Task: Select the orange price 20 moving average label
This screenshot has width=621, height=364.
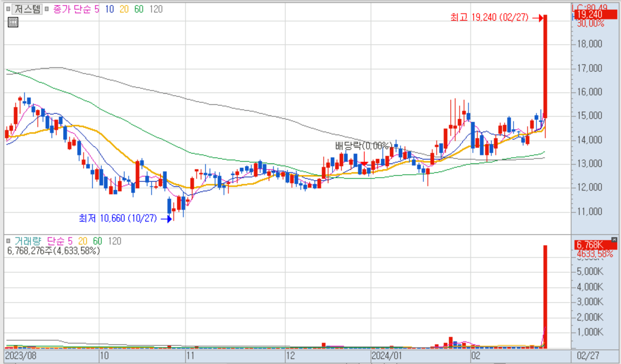Action: pos(124,9)
